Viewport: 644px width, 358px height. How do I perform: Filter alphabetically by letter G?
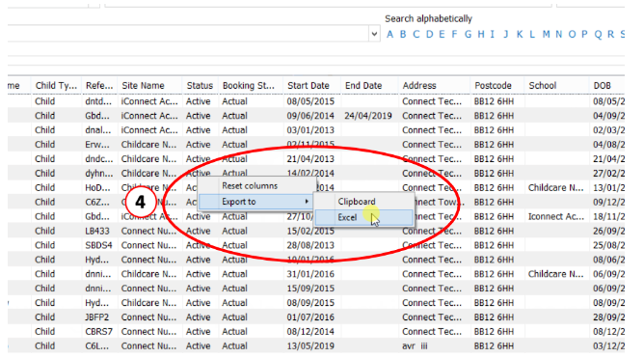(468, 34)
